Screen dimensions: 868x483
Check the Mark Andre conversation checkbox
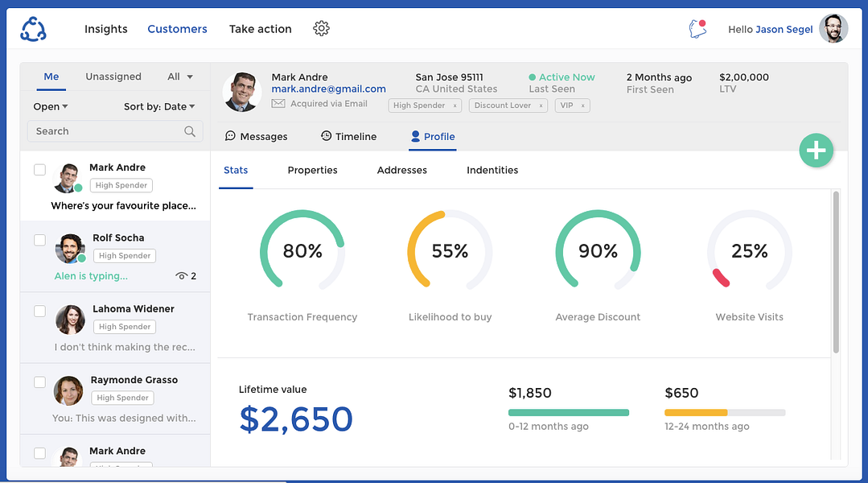[39, 170]
